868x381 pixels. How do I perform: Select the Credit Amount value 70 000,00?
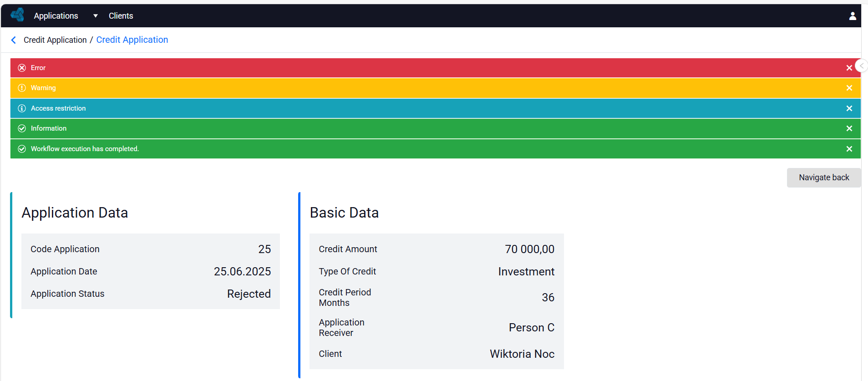point(530,249)
